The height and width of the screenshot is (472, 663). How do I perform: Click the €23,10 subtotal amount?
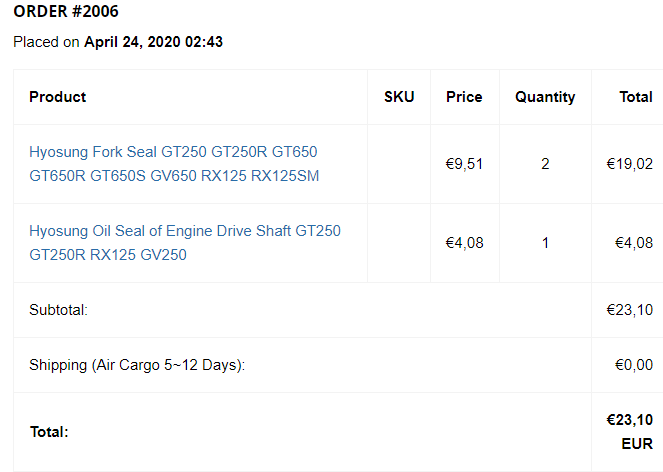[630, 310]
